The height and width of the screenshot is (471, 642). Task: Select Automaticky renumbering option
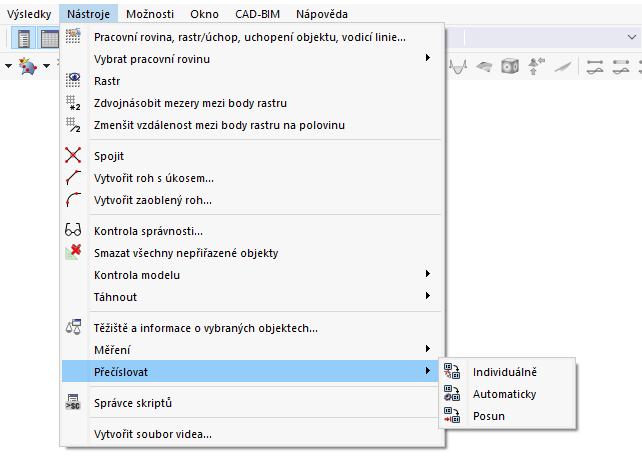[507, 394]
